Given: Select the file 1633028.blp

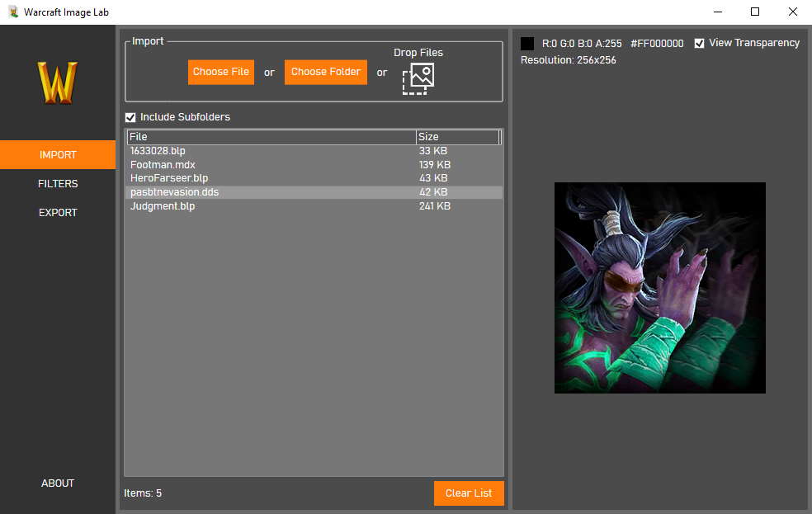Looking at the screenshot, I should point(314,151).
